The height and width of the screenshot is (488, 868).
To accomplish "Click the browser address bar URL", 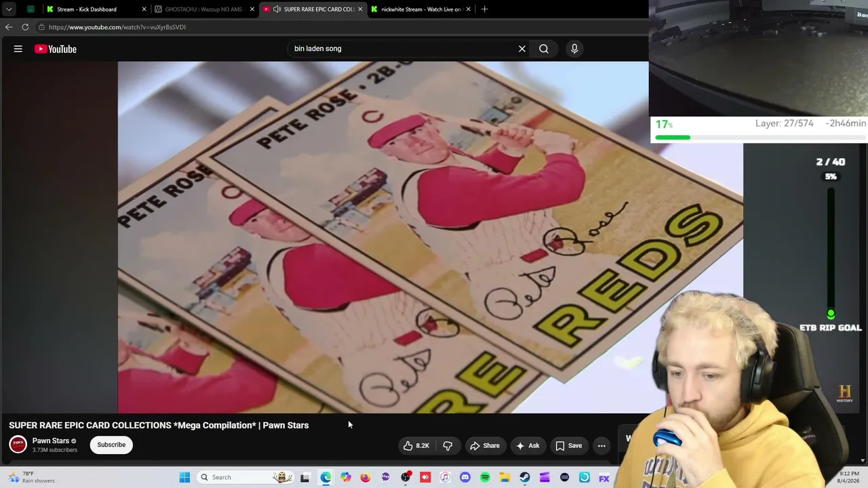I will click(117, 27).
